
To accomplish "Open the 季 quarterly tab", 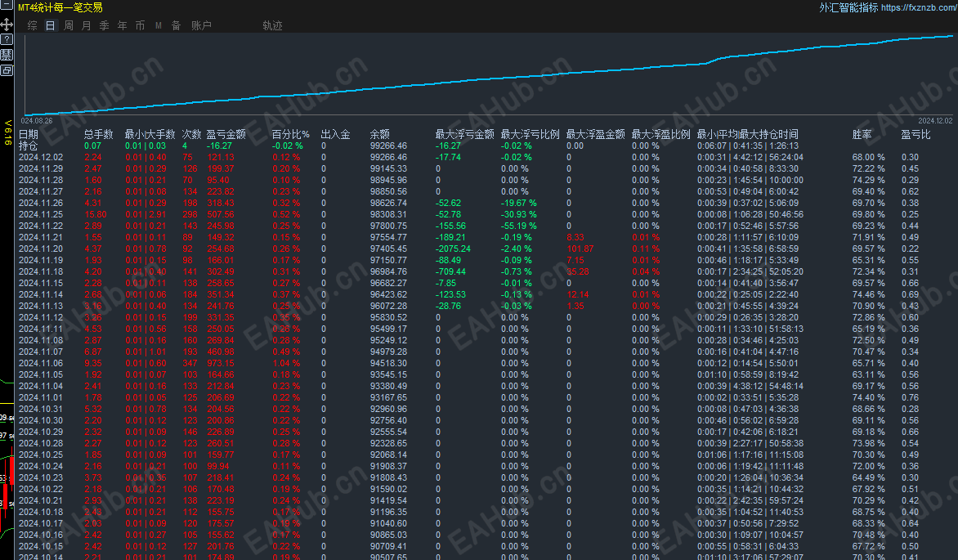I will [105, 25].
